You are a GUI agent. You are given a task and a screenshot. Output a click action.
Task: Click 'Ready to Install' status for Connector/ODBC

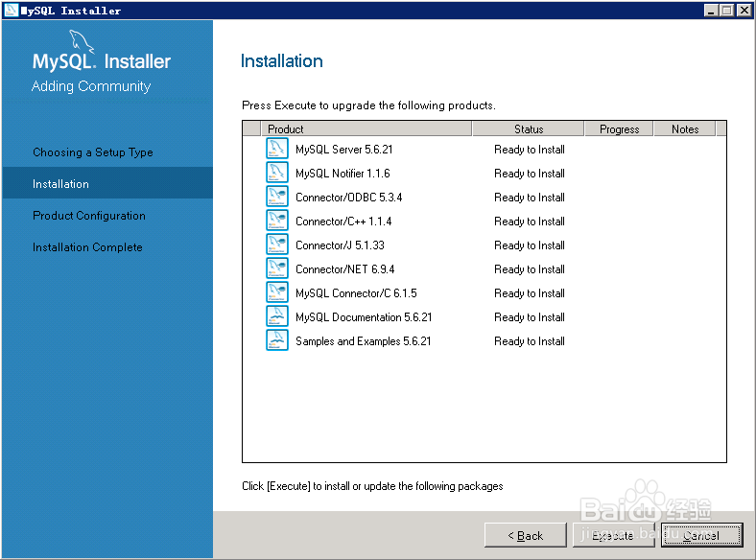[530, 198]
